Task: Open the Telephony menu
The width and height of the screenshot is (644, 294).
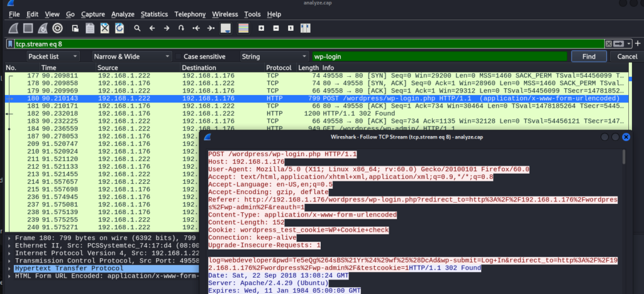Action: coord(190,14)
